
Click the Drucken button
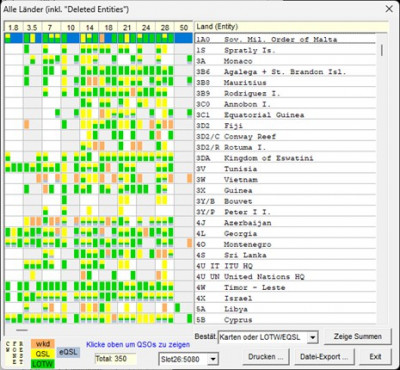[266, 357]
